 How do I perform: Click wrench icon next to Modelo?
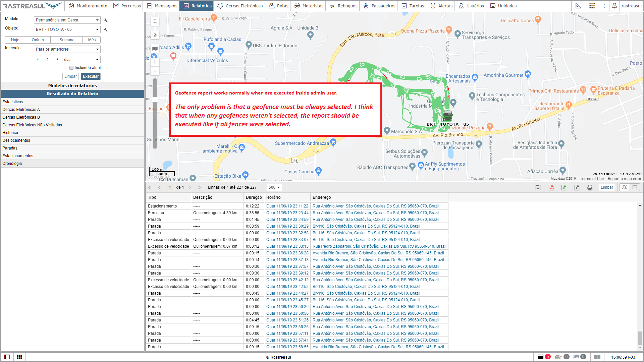click(x=106, y=20)
